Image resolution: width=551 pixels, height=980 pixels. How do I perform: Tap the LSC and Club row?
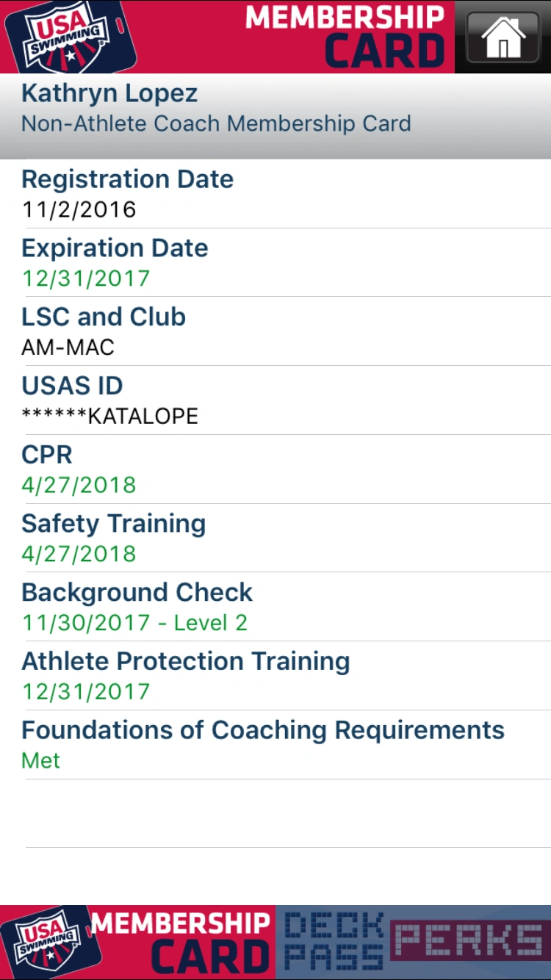(275, 331)
